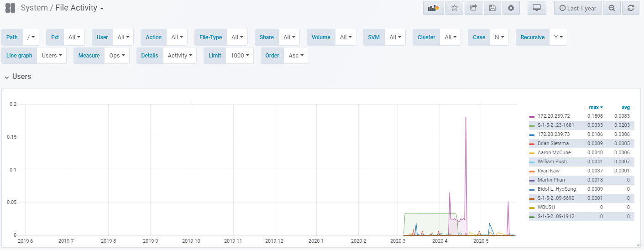Toggle WBUSH series in legend
Image resolution: width=644 pixels, height=250 pixels.
(546, 208)
